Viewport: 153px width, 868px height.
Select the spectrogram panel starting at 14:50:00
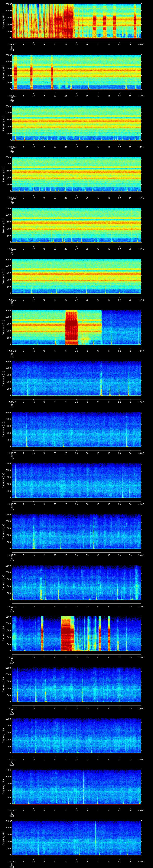76,583
